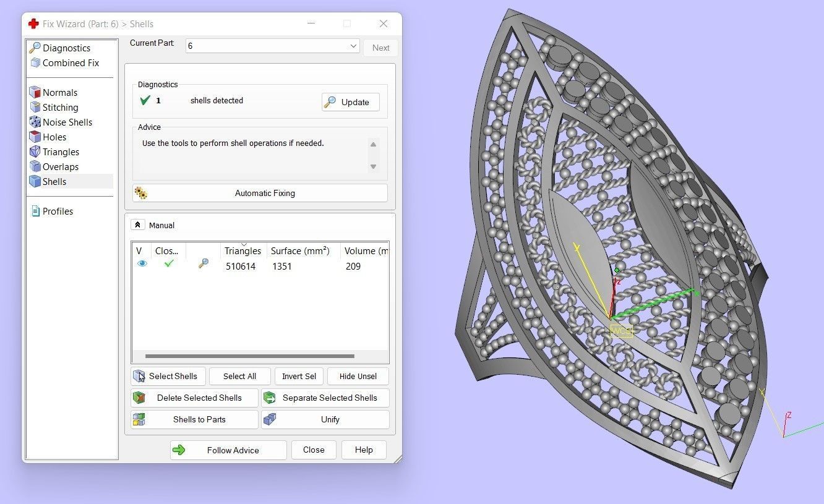Screen dimensions: 824x504
Task: Close the Fix Wizard window
Action: [384, 23]
